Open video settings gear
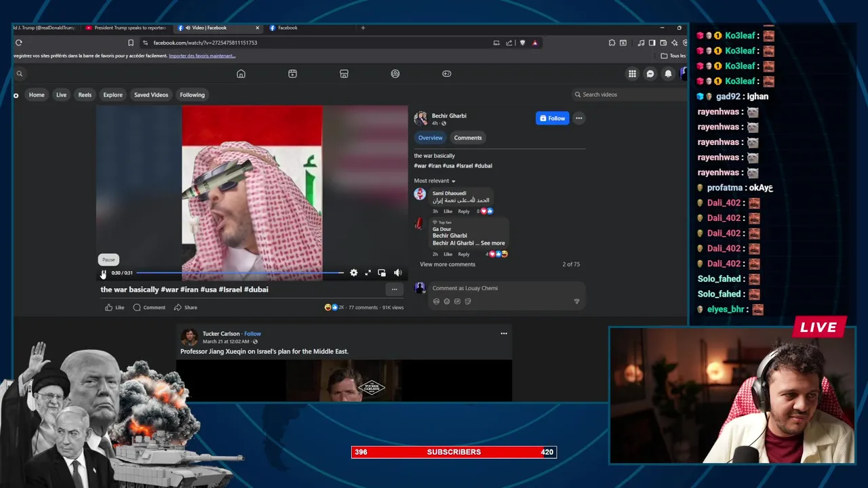 coord(353,272)
